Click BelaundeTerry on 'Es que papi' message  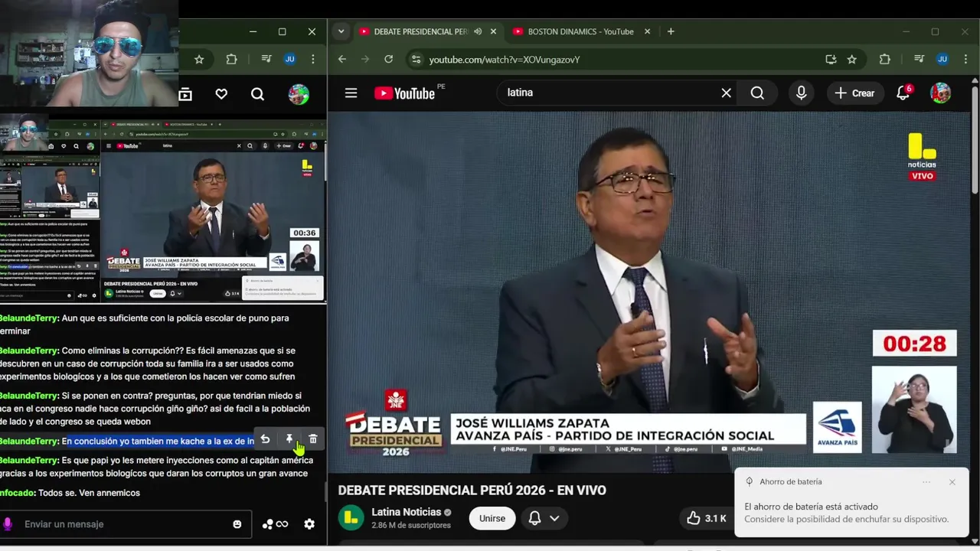coord(28,460)
